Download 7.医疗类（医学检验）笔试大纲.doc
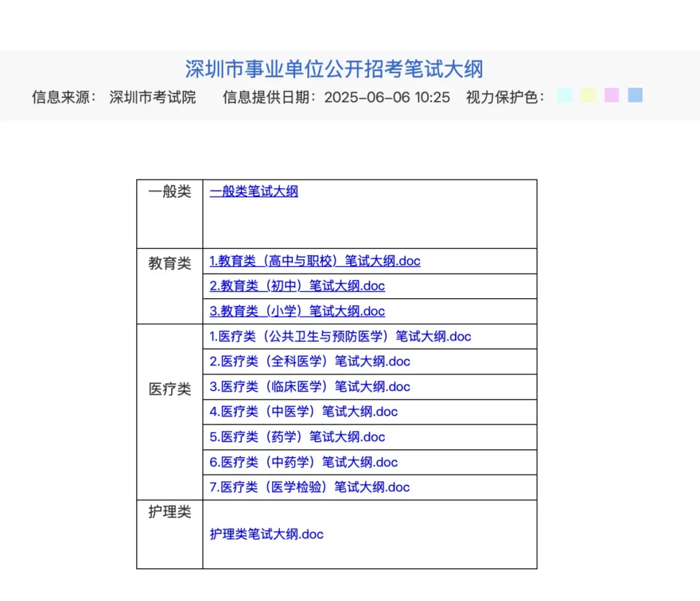This screenshot has width=700, height=601. [x=309, y=487]
